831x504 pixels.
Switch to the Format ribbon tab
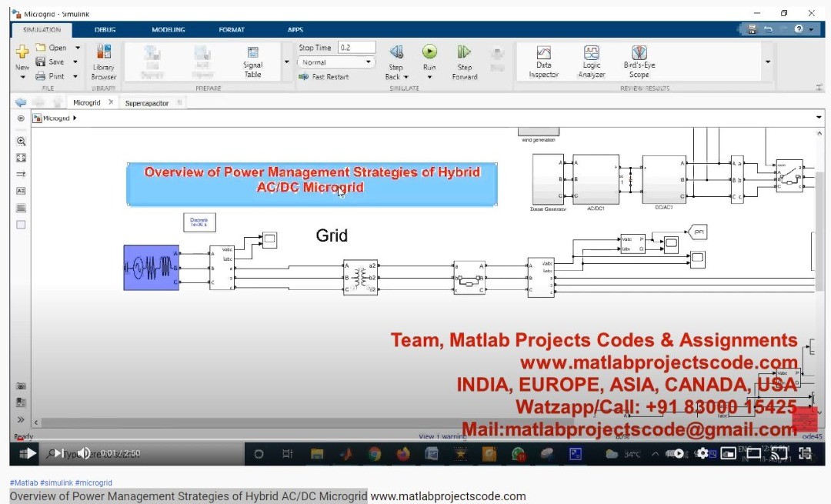tap(232, 30)
